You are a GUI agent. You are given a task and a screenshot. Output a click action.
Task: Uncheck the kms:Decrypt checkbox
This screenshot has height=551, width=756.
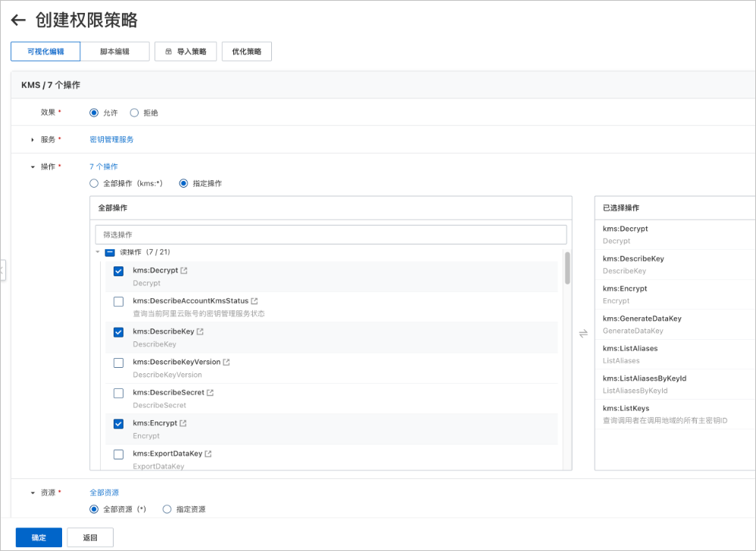point(119,271)
